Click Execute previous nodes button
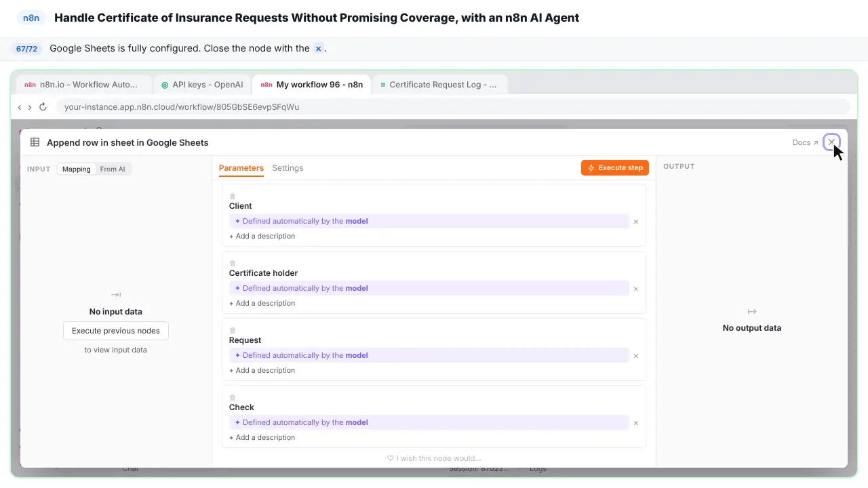This screenshot has height=488, width=868. pos(116,331)
